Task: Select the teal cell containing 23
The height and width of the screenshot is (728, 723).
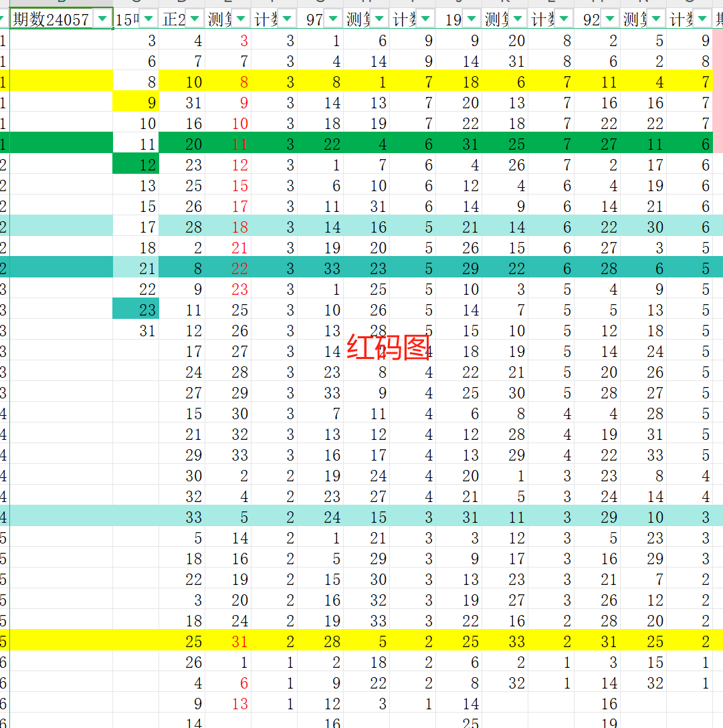Action: (136, 310)
